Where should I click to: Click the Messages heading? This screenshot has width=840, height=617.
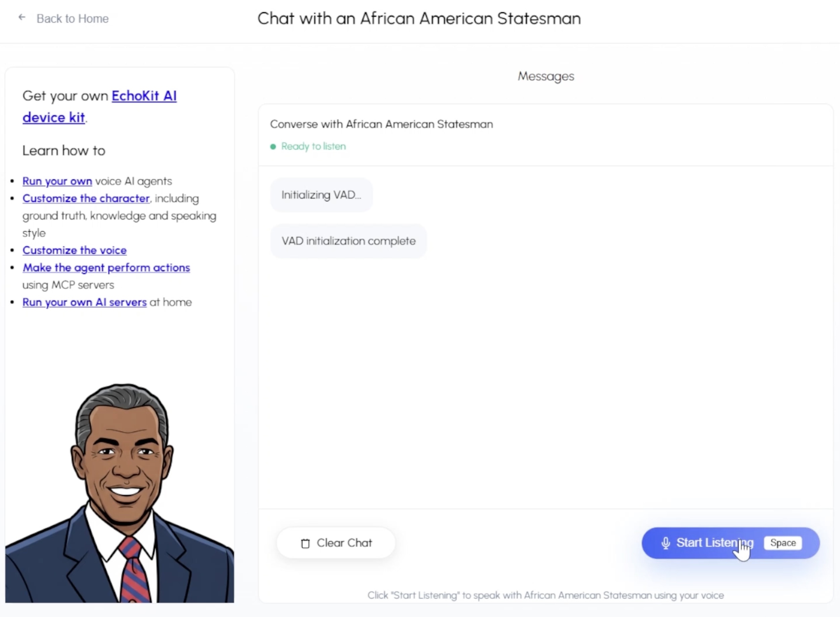[546, 76]
